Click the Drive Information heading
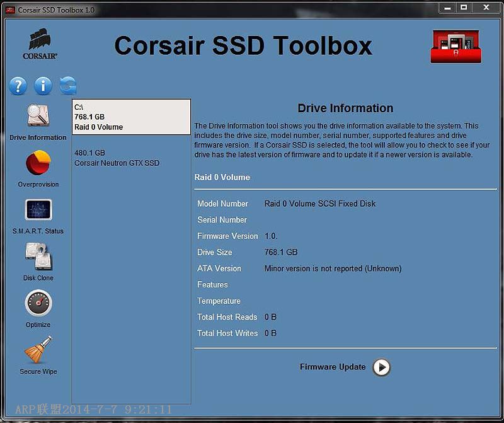 point(345,108)
